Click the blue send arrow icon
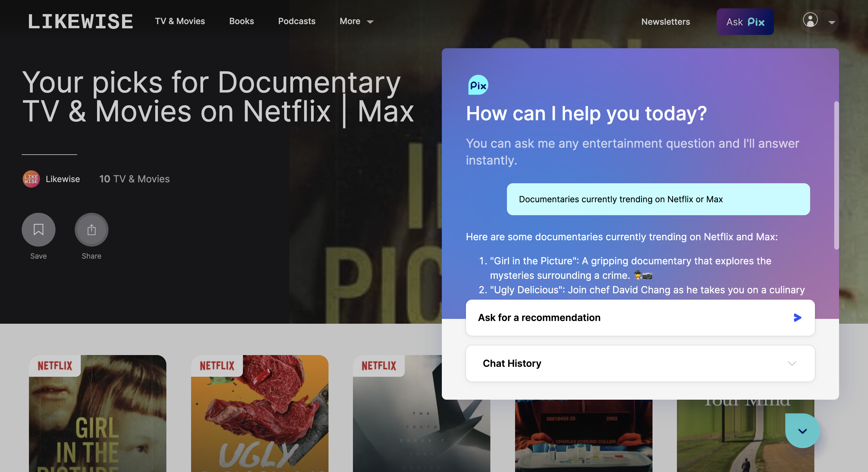This screenshot has width=868, height=472. click(797, 317)
